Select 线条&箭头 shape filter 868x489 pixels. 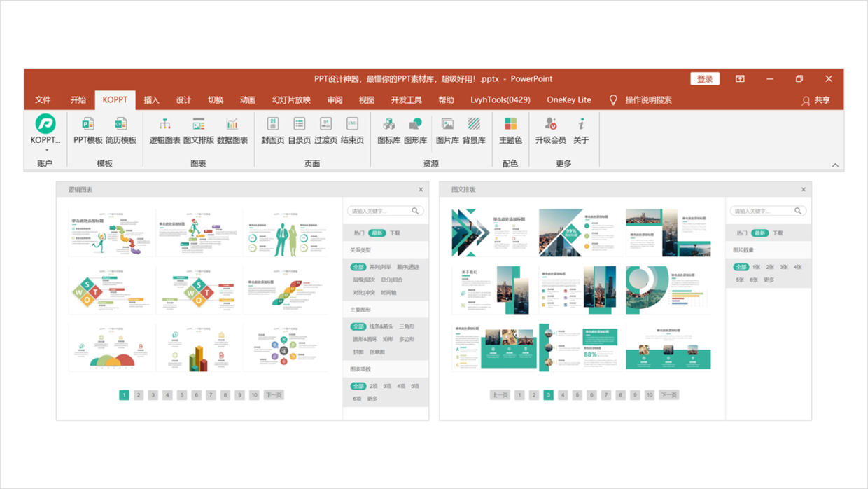click(x=381, y=326)
